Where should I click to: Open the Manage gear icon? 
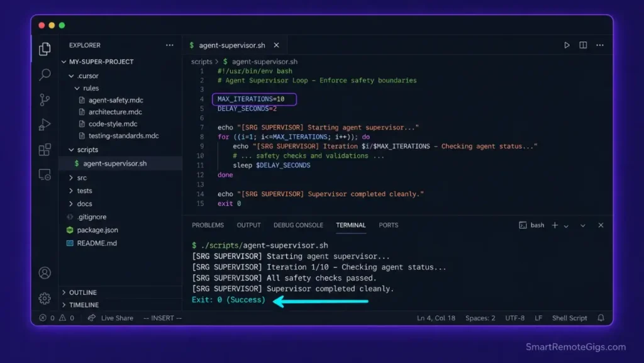(45, 298)
